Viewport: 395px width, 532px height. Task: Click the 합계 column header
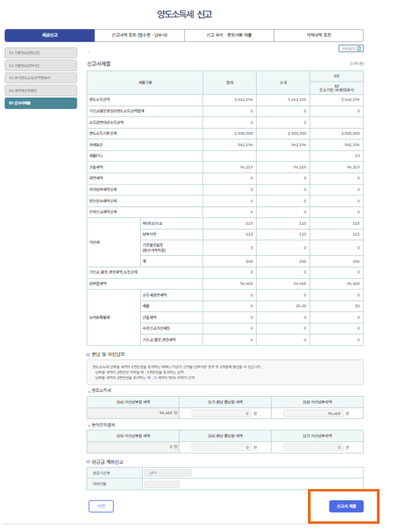point(230,82)
